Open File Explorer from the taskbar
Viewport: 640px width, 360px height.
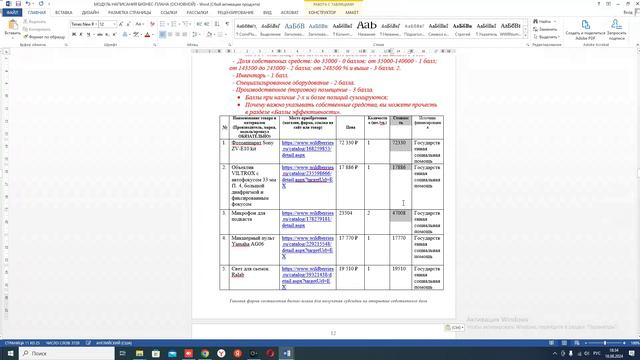click(x=139, y=353)
